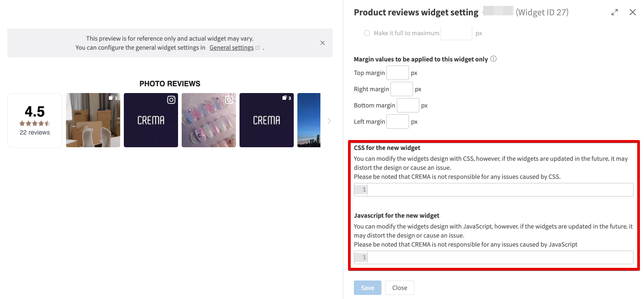Open the General settings link

point(231,47)
